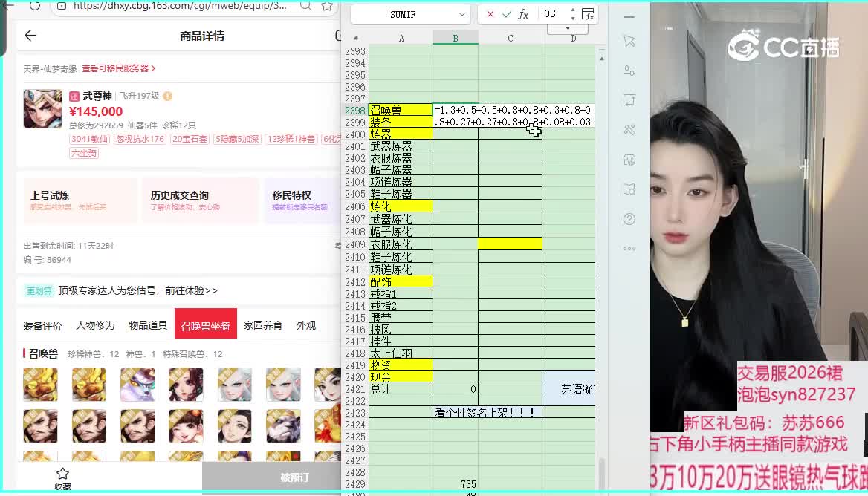Select column B header
This screenshot has height=496, width=868.
point(455,38)
